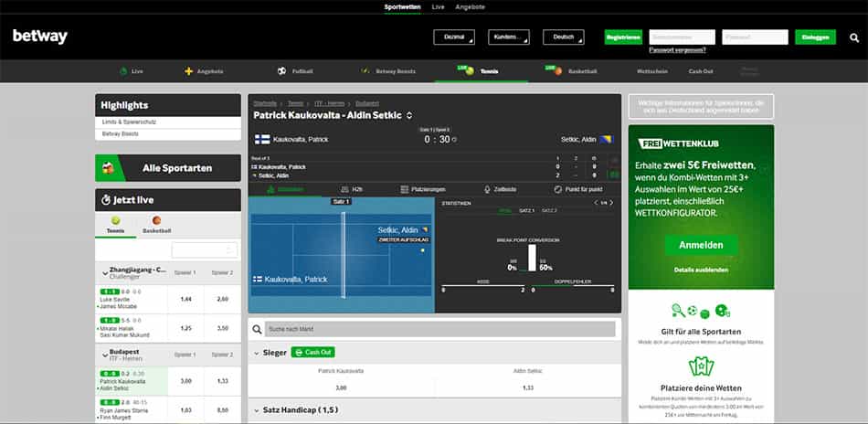The width and height of the screenshot is (868, 424).
Task: Open Wettschein in navigation bar
Action: [x=652, y=71]
